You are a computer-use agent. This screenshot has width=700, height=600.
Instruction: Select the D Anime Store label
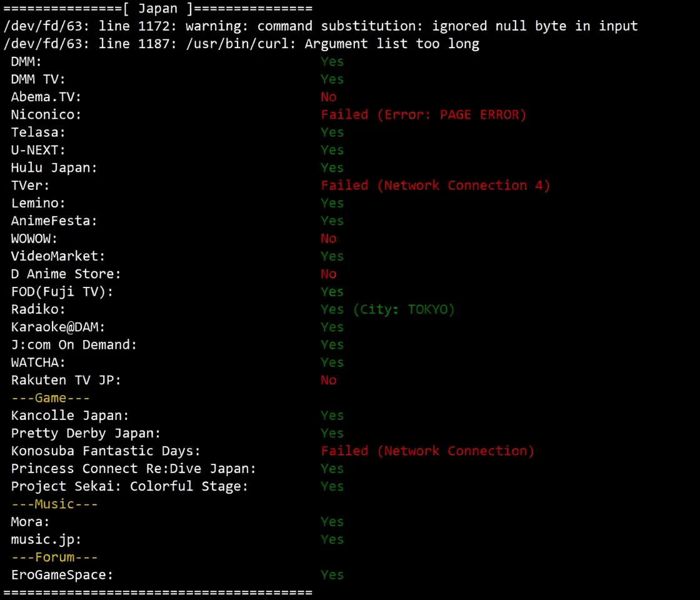click(x=66, y=274)
